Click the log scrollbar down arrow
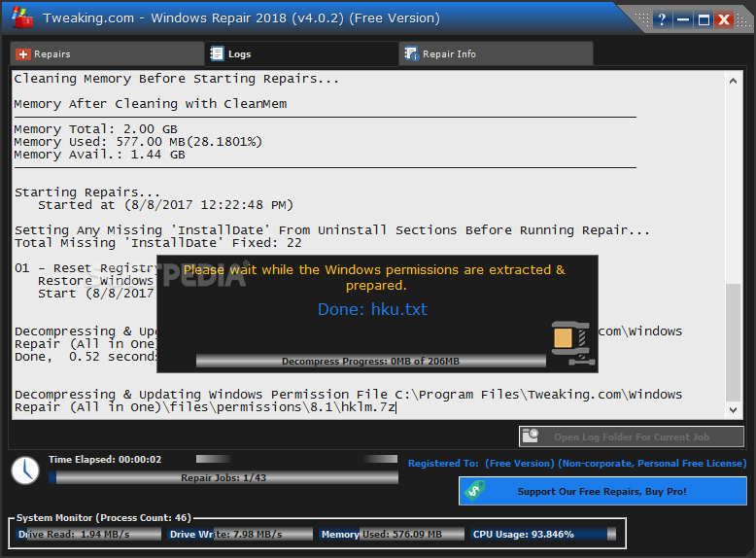The width and height of the screenshot is (756, 558). [733, 410]
